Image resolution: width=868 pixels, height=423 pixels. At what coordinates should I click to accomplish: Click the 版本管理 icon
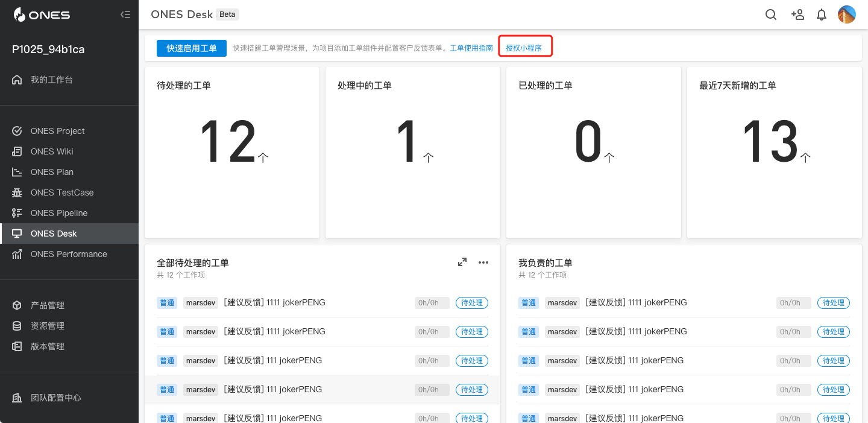17,346
